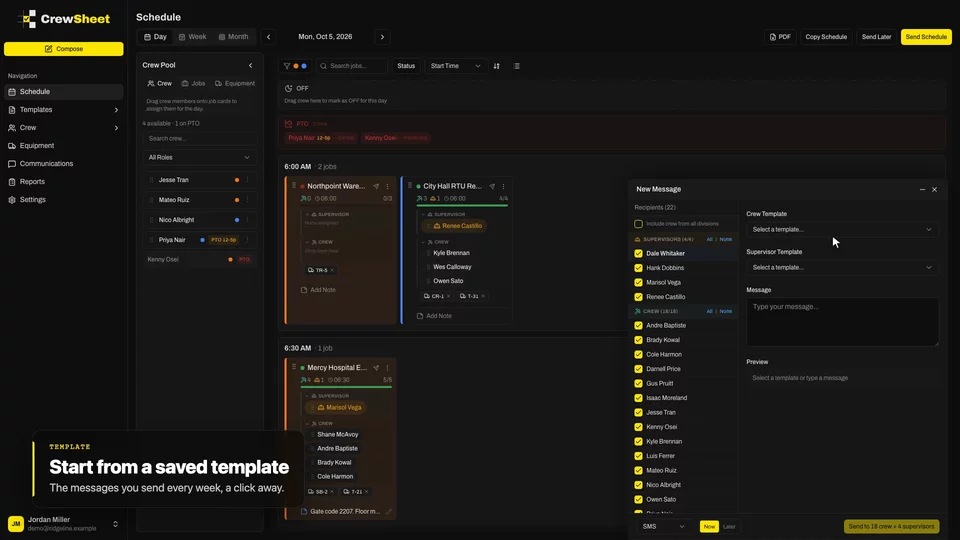Add Note to City Hall RTU job
The width and height of the screenshot is (960, 540).
[434, 316]
